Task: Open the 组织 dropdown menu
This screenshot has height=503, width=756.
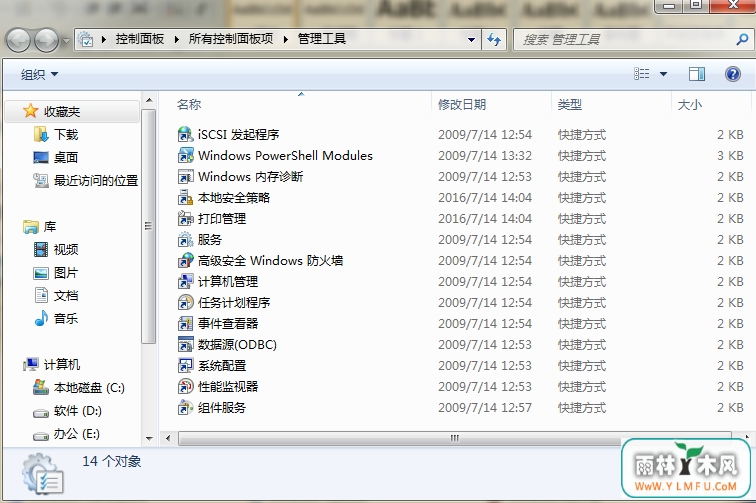Action: pos(39,74)
